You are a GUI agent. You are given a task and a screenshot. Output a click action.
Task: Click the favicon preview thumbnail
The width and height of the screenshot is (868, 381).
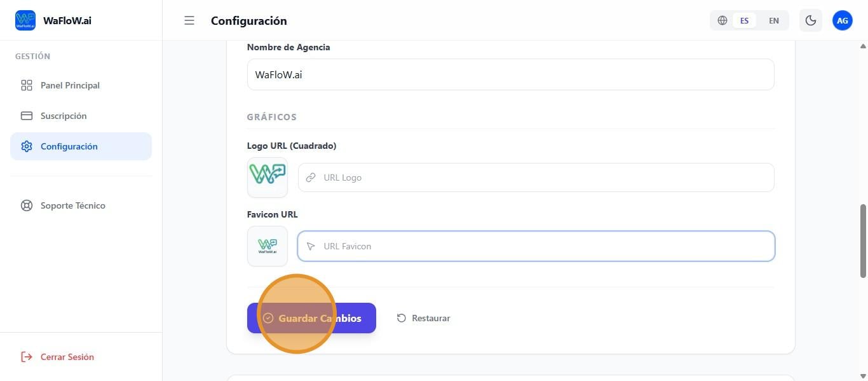(268, 246)
